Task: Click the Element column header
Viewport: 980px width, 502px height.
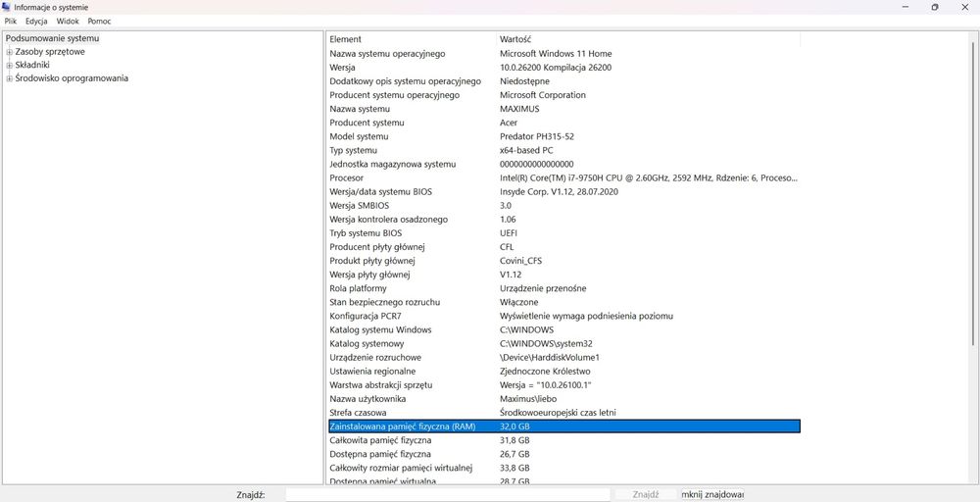Action: click(x=412, y=39)
